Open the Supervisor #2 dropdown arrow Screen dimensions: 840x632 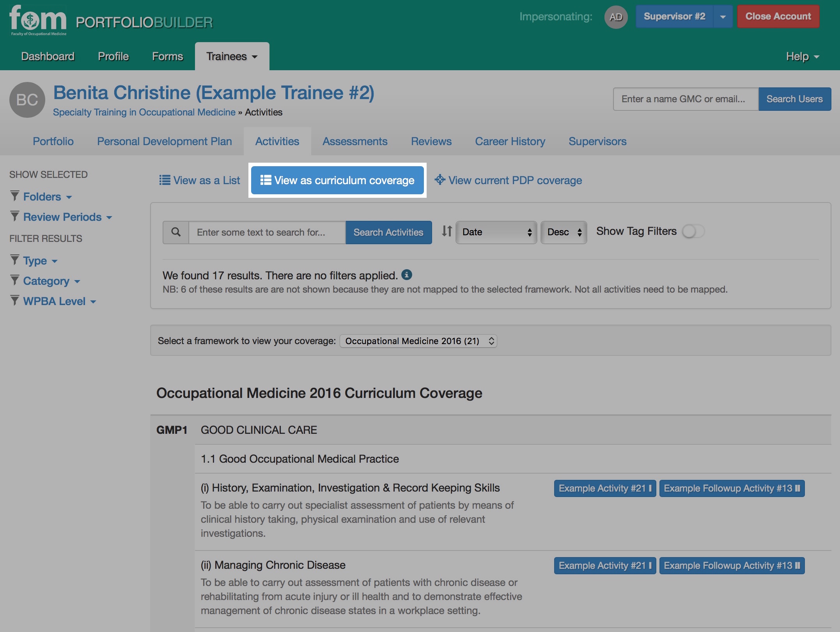[723, 17]
